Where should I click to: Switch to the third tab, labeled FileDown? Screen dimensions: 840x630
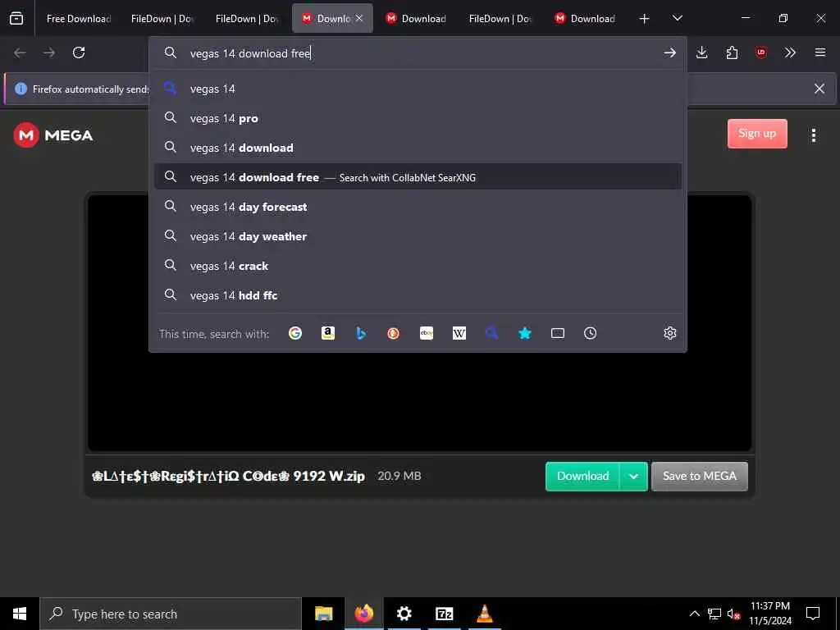pyautogui.click(x=247, y=18)
